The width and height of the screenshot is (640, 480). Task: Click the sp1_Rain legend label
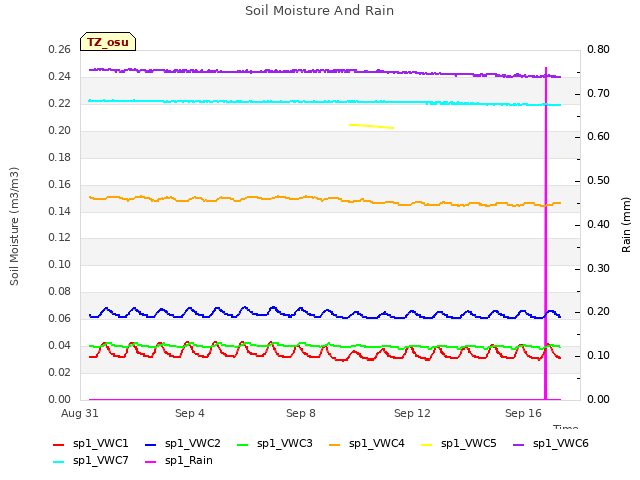click(x=189, y=460)
